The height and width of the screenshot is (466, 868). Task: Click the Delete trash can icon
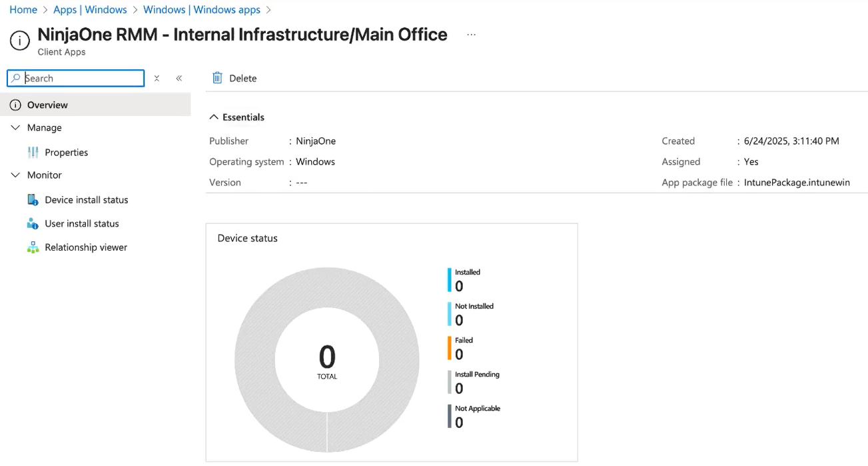[x=217, y=78]
